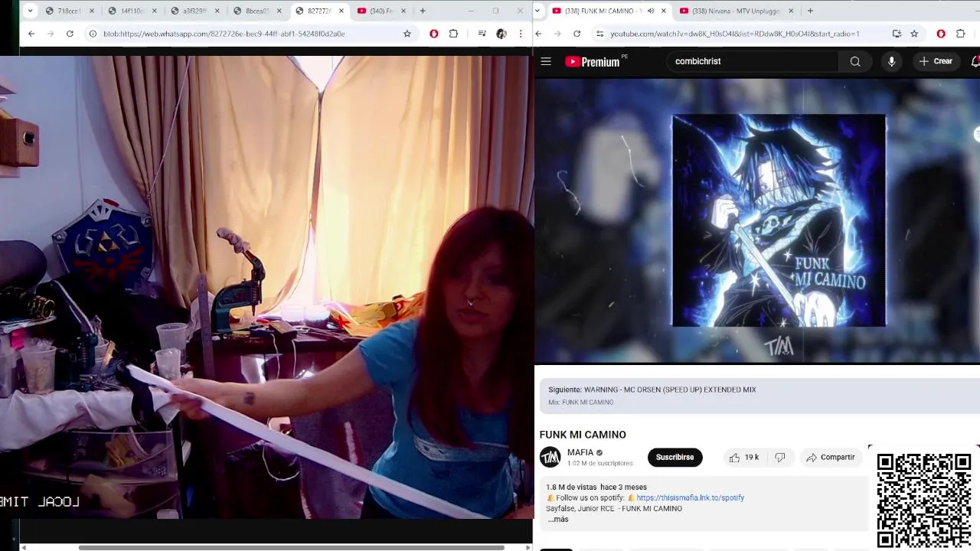
Task: Switch to the Nirvana MTV Unplugged tab
Action: [x=737, y=11]
